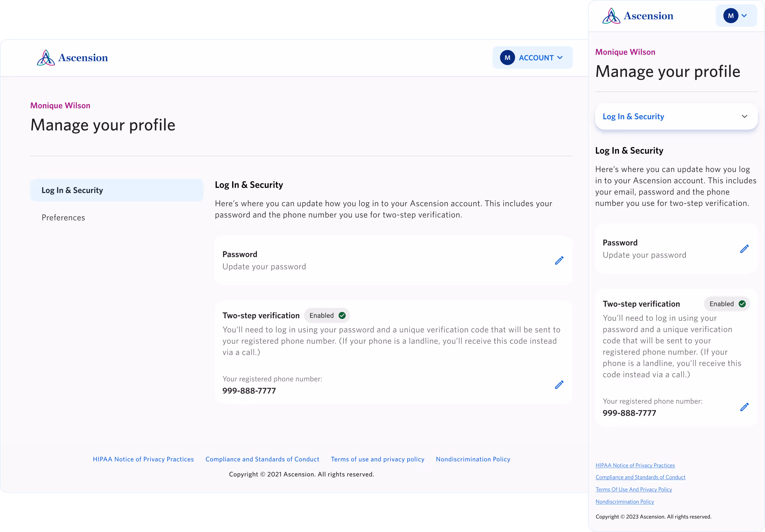
Task: Switch to the Preferences section
Action: pyautogui.click(x=63, y=218)
